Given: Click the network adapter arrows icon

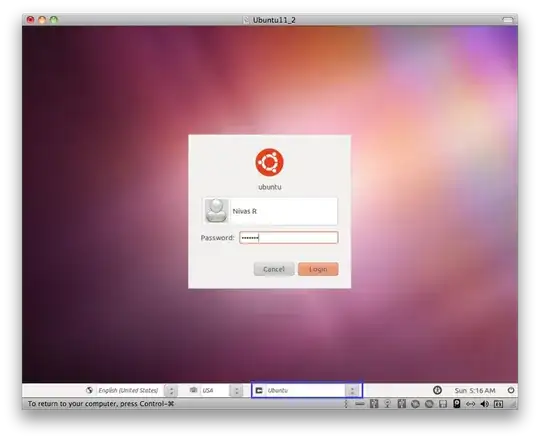Looking at the screenshot, I should point(470,404).
